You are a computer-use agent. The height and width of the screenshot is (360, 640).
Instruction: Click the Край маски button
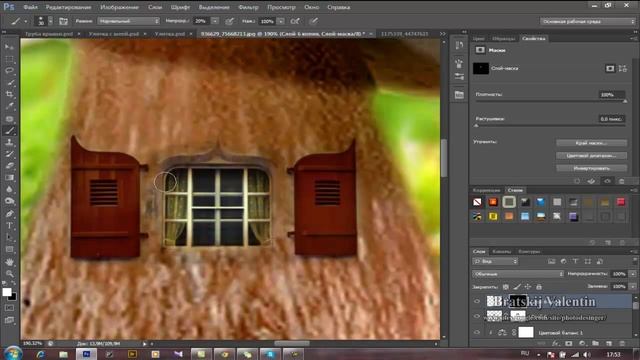[591, 143]
